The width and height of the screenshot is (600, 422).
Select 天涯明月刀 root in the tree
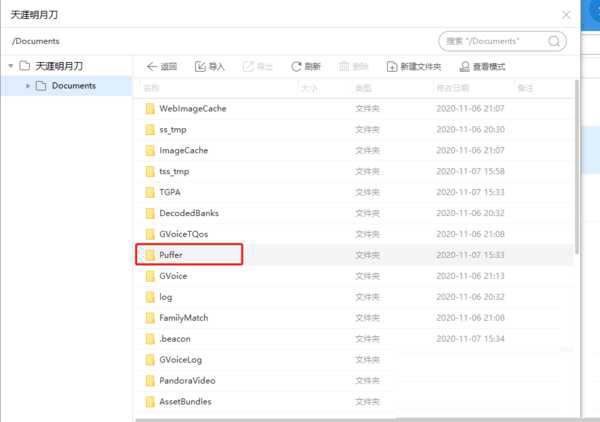[59, 66]
